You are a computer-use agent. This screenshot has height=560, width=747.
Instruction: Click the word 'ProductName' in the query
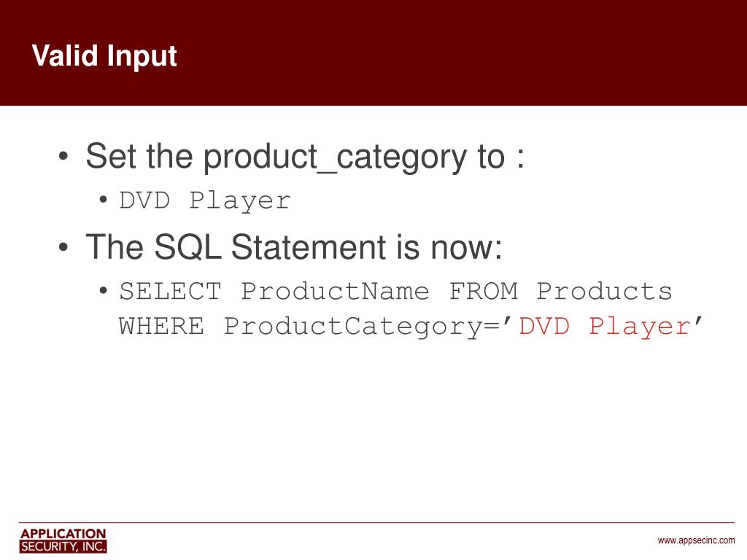[335, 291]
